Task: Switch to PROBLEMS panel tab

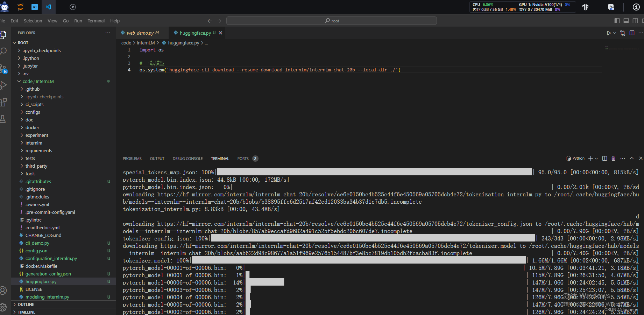Action: pyautogui.click(x=132, y=159)
